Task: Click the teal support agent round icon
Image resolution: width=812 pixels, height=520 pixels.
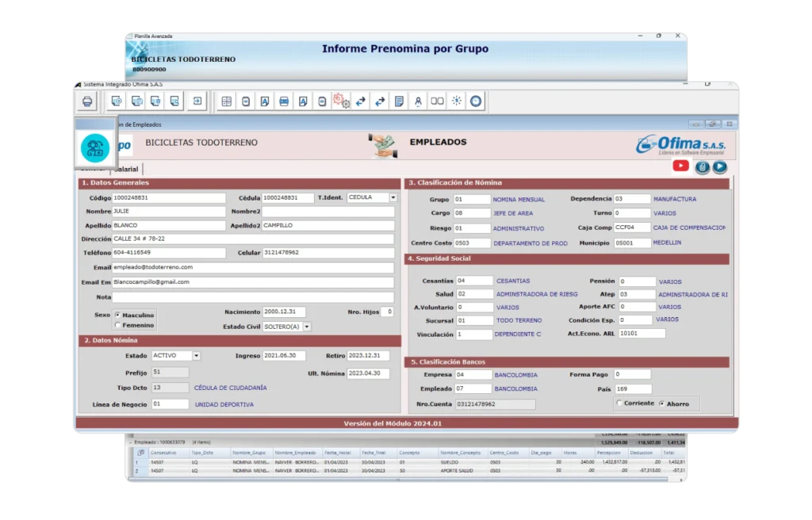Action: [95, 148]
